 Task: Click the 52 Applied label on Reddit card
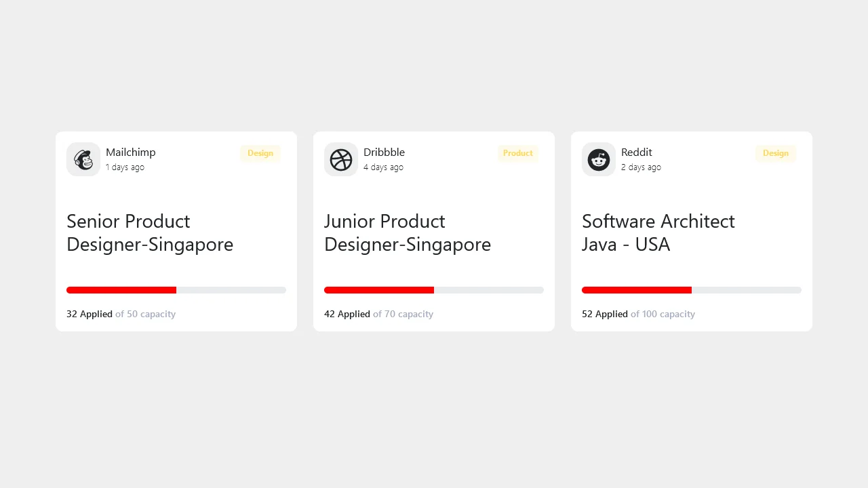(x=604, y=314)
